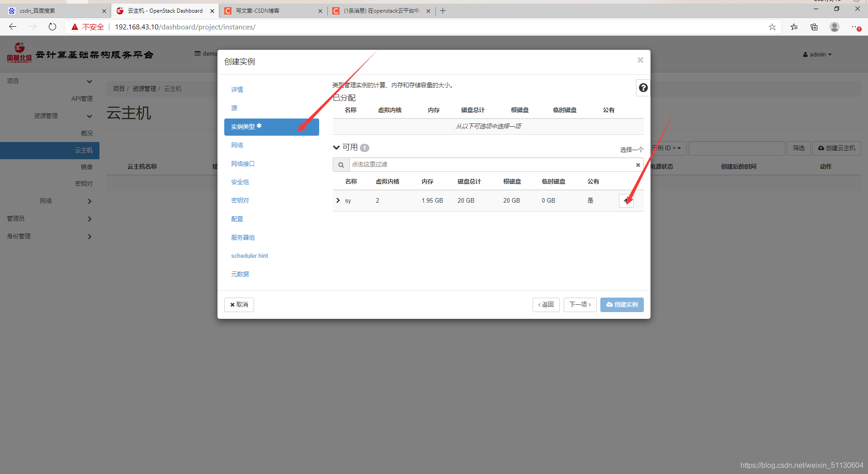Click the browser profile avatar
Image resolution: width=868 pixels, height=474 pixels.
pyautogui.click(x=835, y=27)
